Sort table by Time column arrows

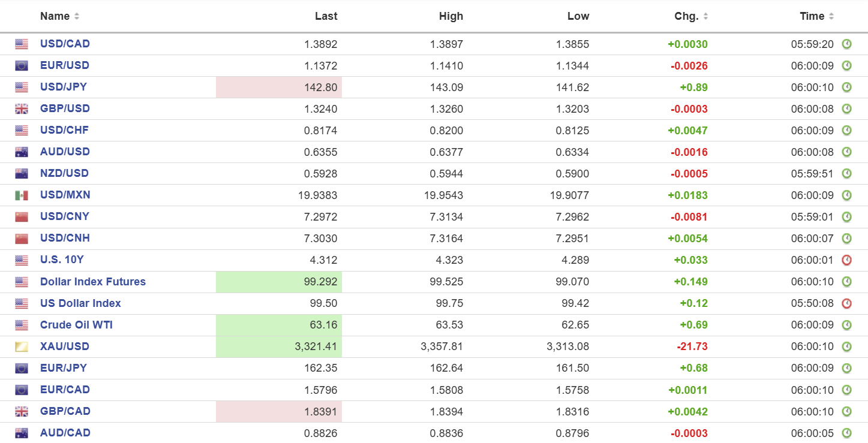pyautogui.click(x=831, y=17)
